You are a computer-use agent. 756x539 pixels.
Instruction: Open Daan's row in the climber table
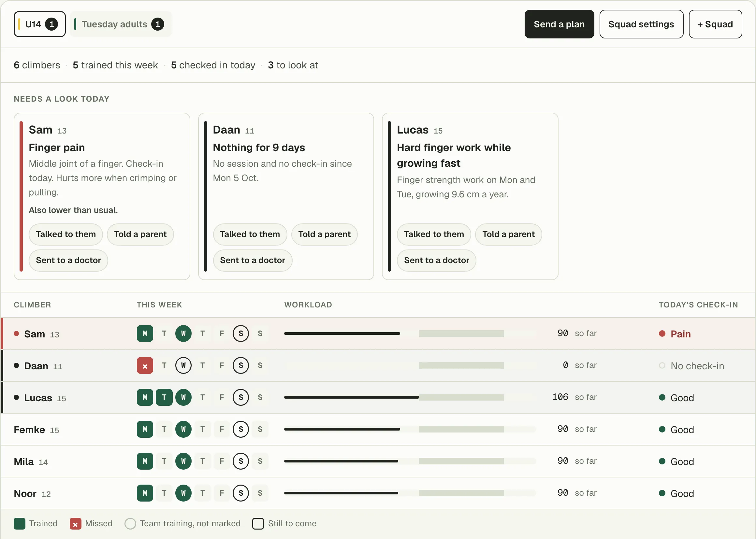coord(378,365)
